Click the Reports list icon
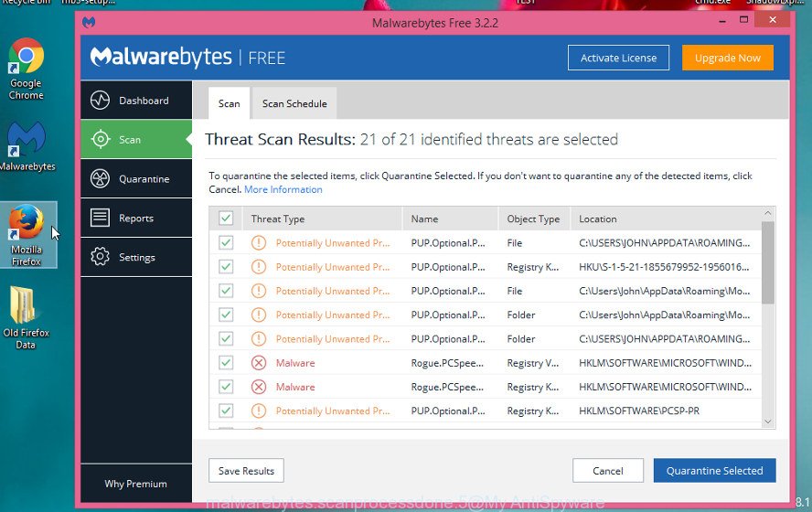Image resolution: width=812 pixels, height=512 pixels. 100,218
